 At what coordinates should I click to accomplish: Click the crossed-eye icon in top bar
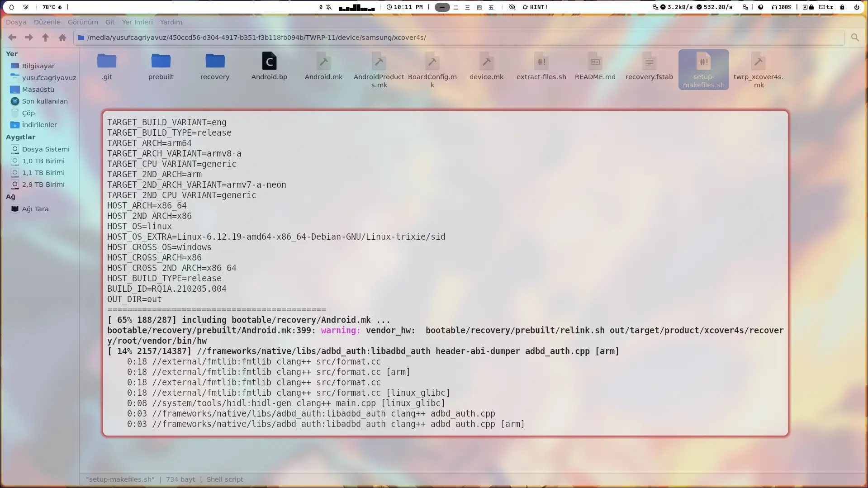click(x=512, y=7)
